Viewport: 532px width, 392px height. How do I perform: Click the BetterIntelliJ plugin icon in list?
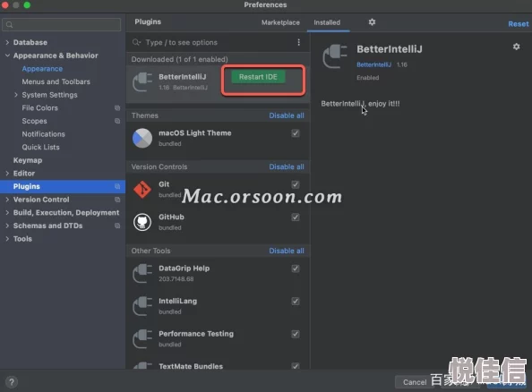[x=142, y=82]
